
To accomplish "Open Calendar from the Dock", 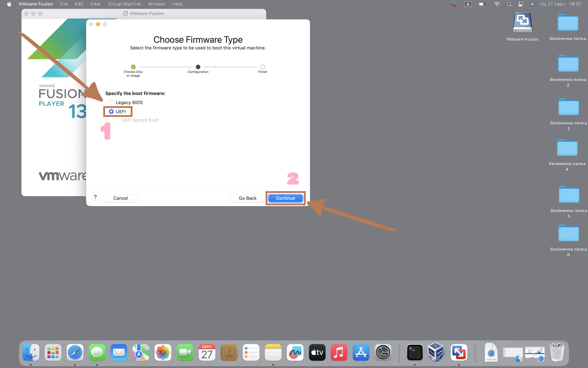I will tap(207, 352).
